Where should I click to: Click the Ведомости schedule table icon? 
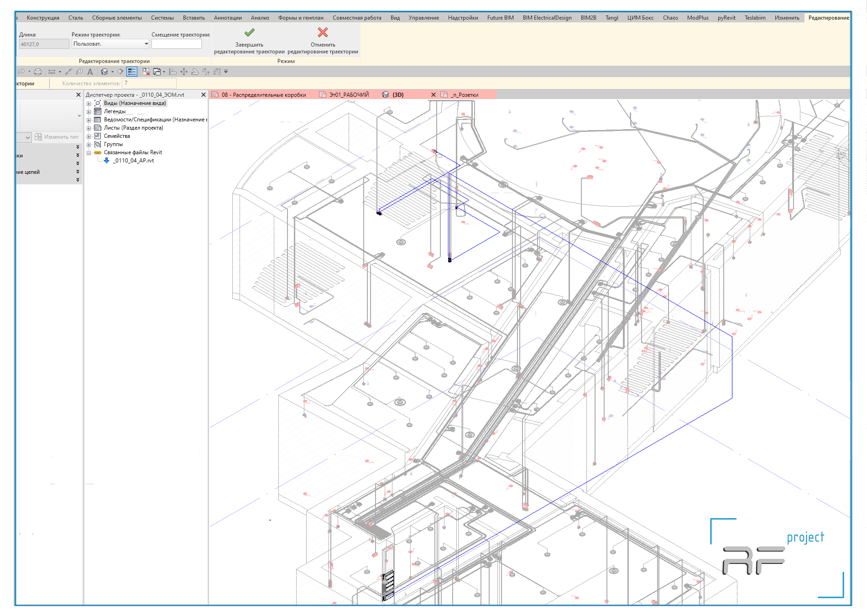[98, 120]
